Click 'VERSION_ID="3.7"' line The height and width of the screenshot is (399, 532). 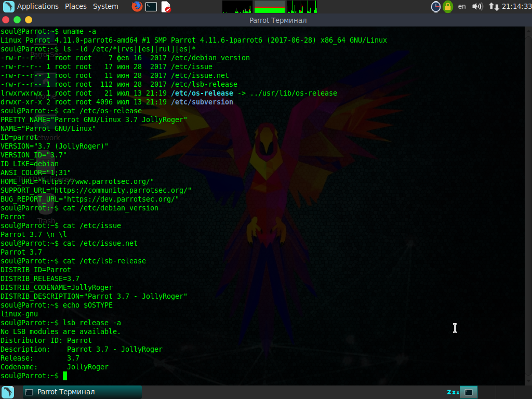click(34, 155)
